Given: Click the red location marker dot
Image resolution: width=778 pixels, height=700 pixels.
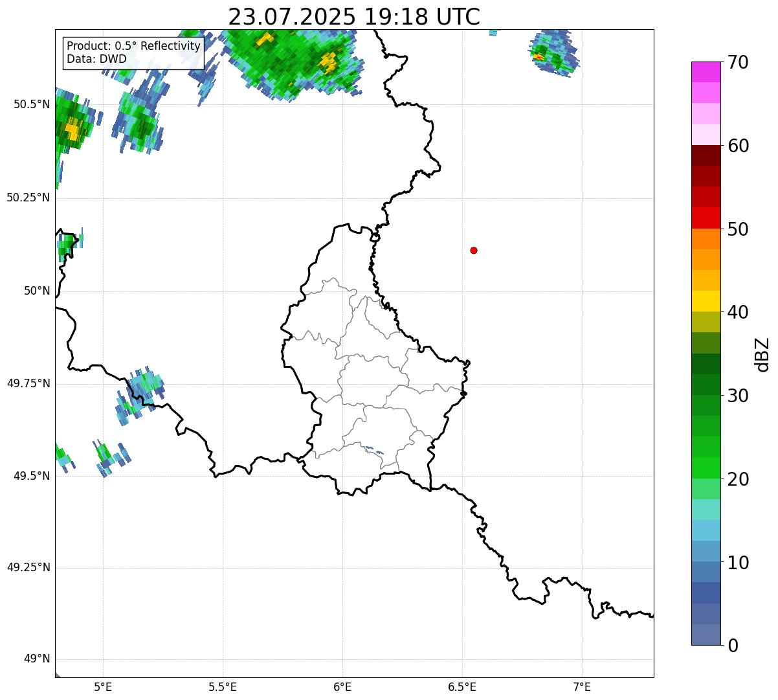Looking at the screenshot, I should click(474, 250).
